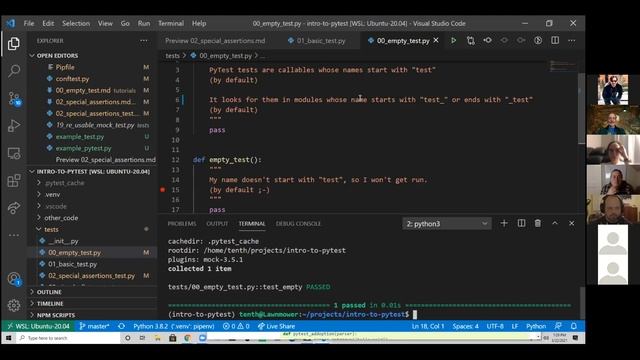This screenshot has width=640, height=360.
Task: Split the terminal panel
Action: [x=521, y=223]
